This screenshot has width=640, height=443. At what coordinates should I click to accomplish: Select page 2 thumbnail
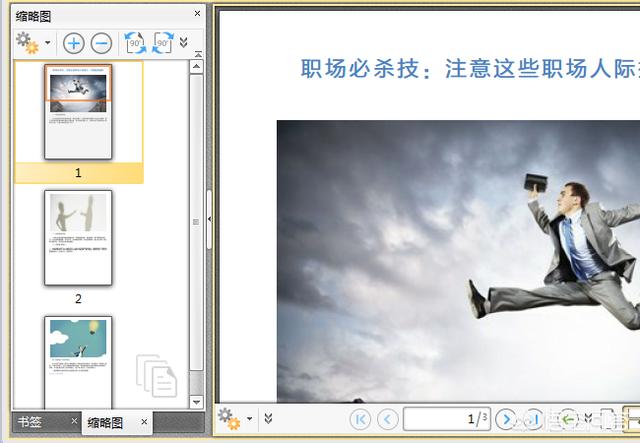pyautogui.click(x=78, y=238)
